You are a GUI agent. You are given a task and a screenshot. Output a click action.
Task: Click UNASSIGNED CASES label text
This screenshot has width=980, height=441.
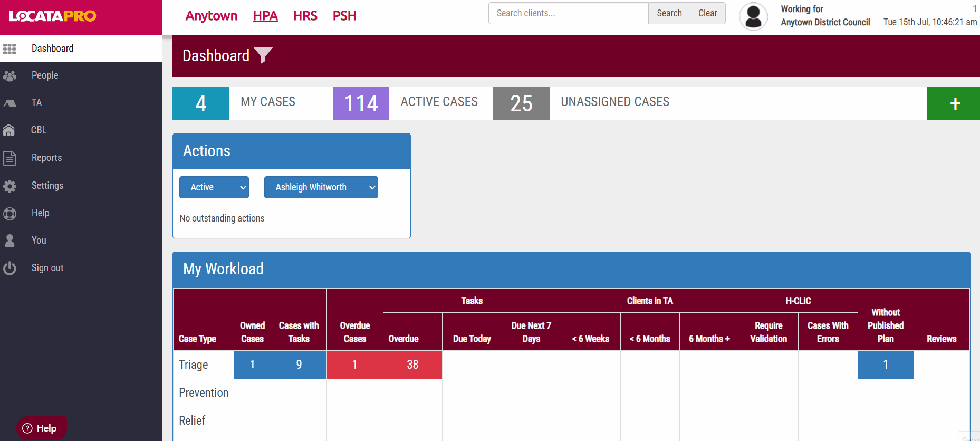615,102
